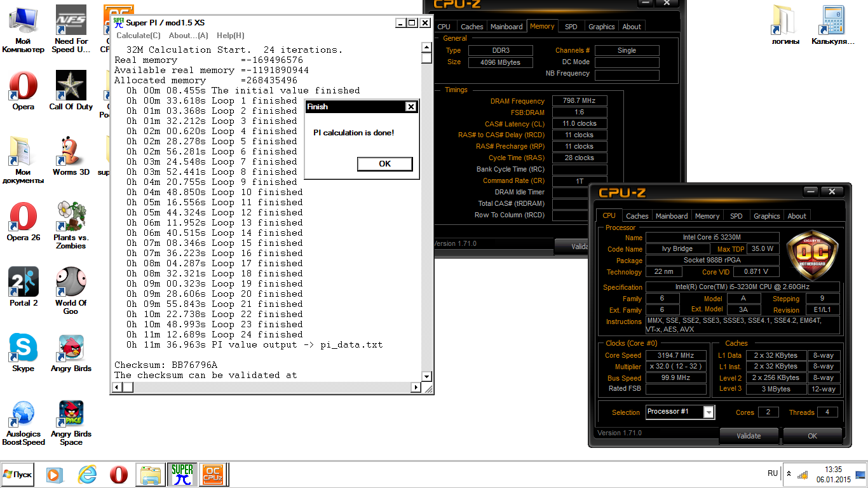Open About tab in front CPU-Z window
Screen dimensions: 868x488
pyautogui.click(x=797, y=216)
